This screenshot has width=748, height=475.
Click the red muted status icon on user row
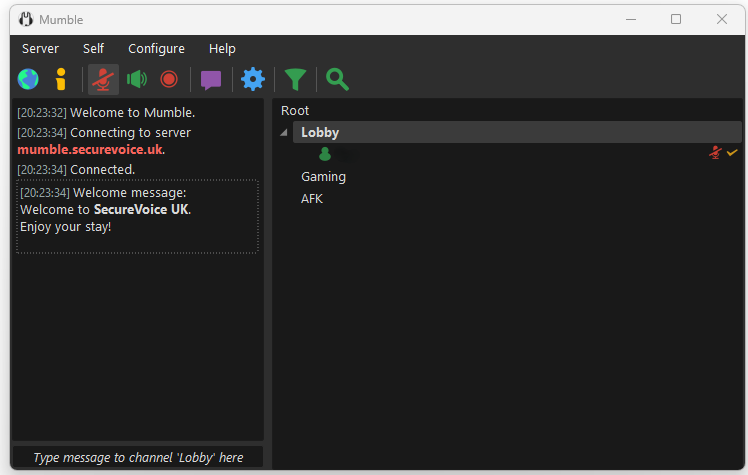(715, 153)
